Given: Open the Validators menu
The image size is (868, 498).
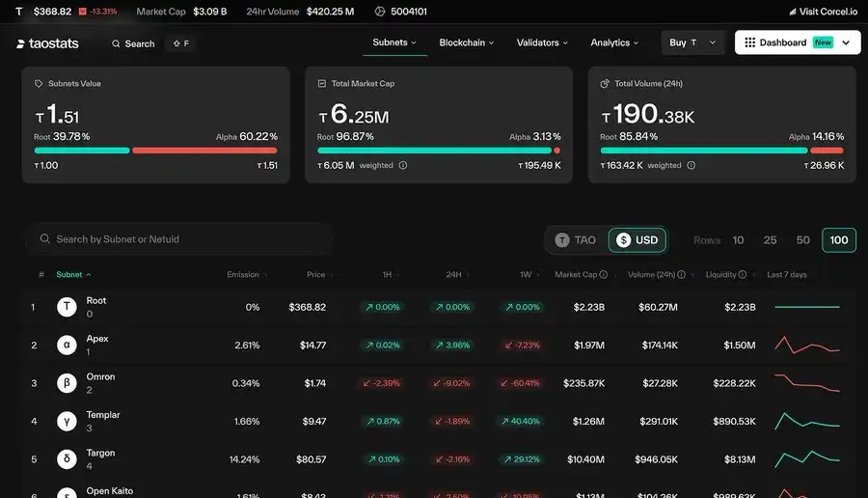Looking at the screenshot, I should 542,42.
